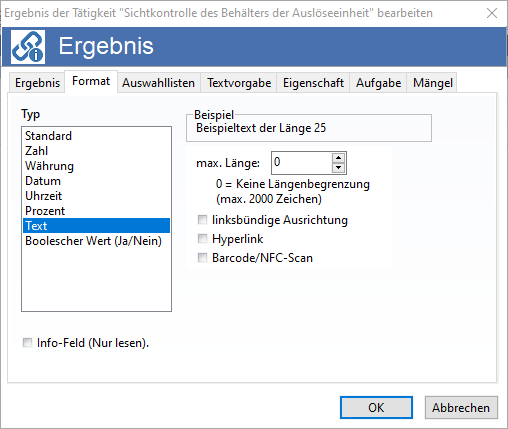Choose Zahl as the type
This screenshot has width=508, height=429.
point(96,151)
